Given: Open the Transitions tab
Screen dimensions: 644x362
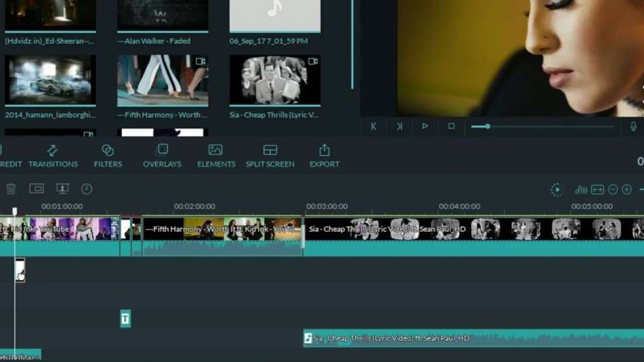Looking at the screenshot, I should [53, 156].
